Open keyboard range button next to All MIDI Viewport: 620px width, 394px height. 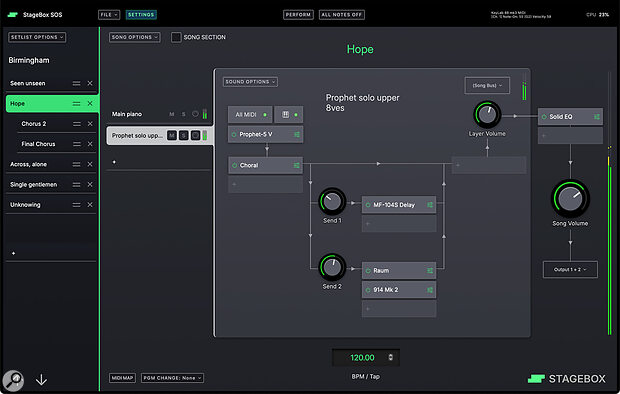pos(289,114)
